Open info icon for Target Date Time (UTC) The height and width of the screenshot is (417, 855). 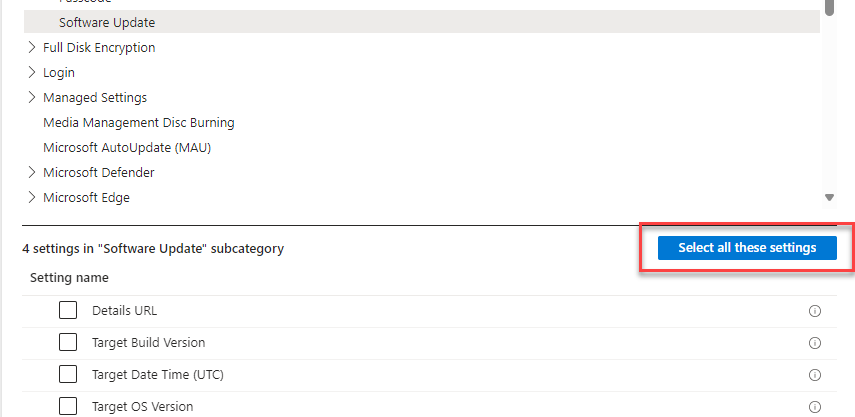point(815,375)
